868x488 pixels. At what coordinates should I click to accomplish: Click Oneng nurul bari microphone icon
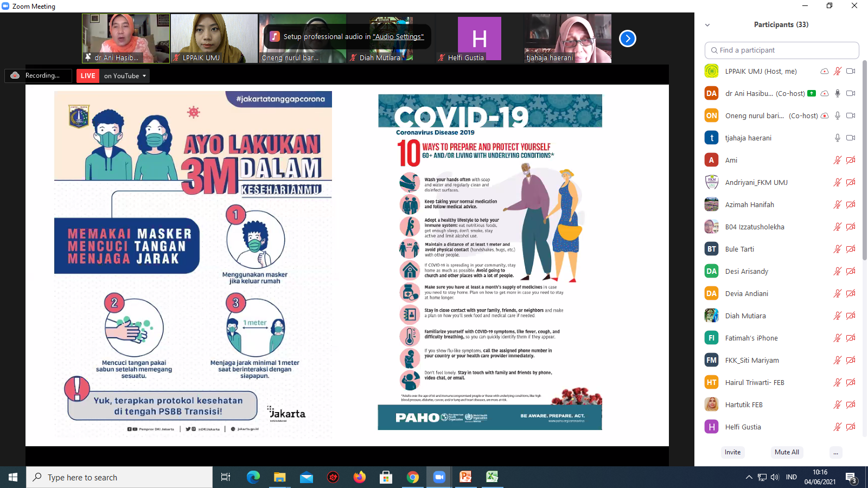point(838,115)
